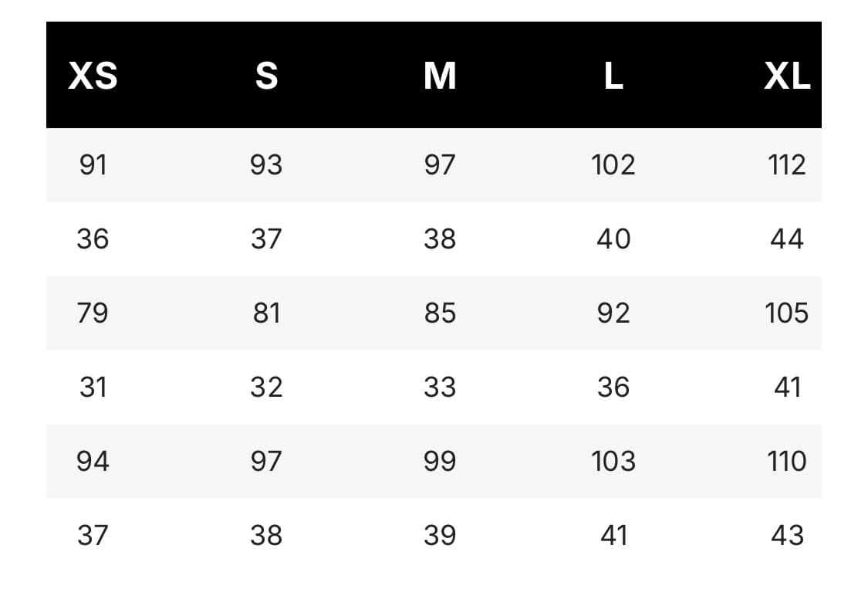This screenshot has height=606, width=868.
Task: Click the 102 value in the L column
Action: [613, 165]
